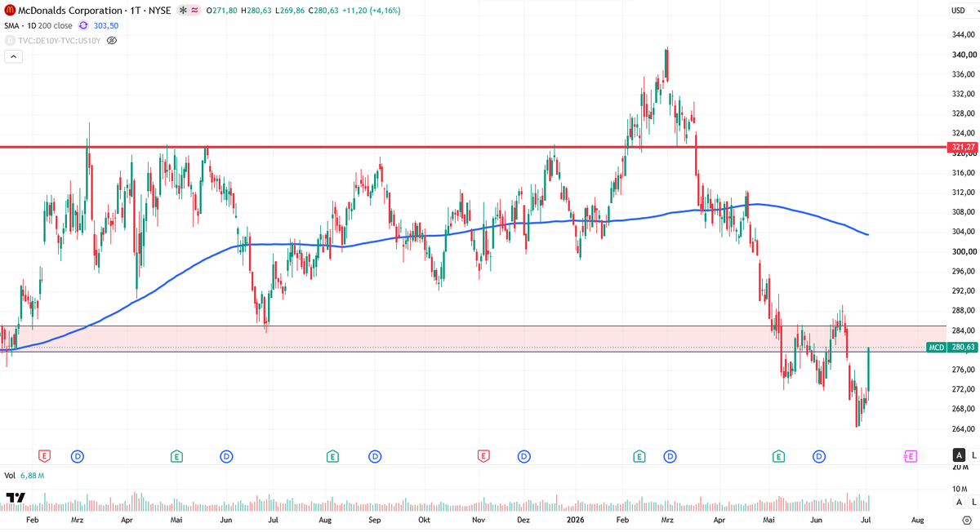Image resolution: width=980 pixels, height=532 pixels.
Task: Select the TVC:DE10Y-TVC:US10Y legend label
Action: pos(60,40)
